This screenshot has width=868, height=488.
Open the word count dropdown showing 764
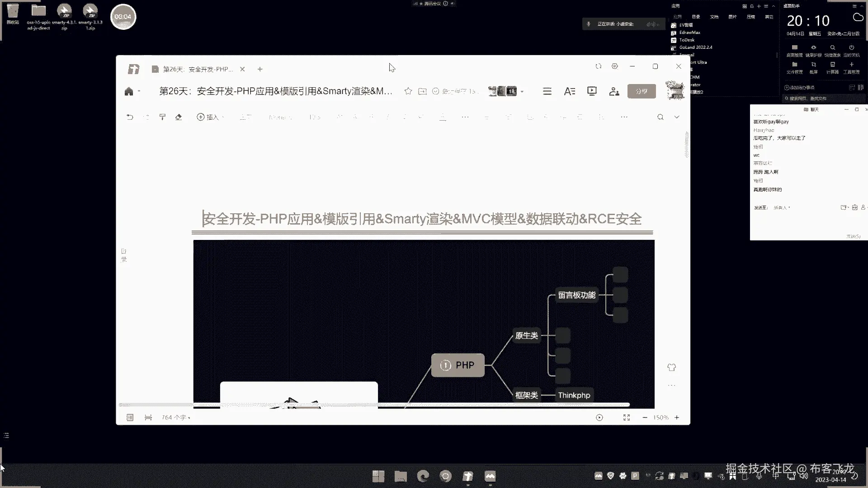[176, 418]
